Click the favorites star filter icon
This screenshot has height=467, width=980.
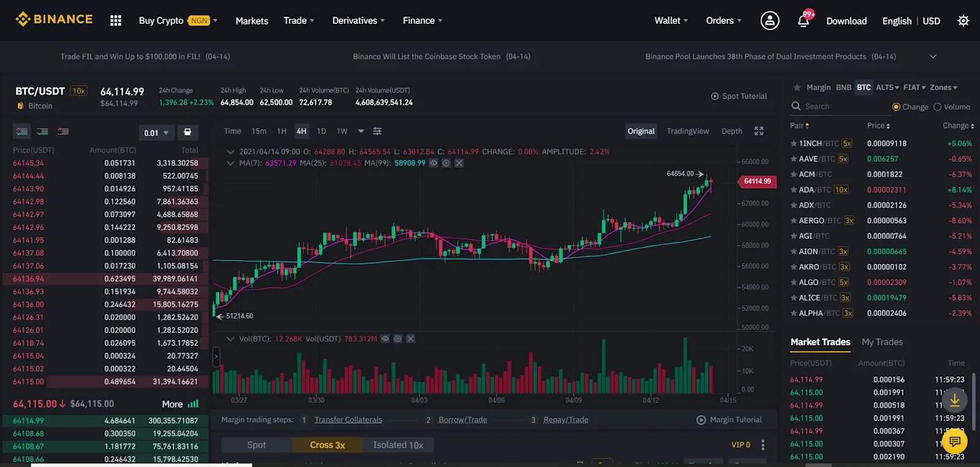pyautogui.click(x=797, y=88)
